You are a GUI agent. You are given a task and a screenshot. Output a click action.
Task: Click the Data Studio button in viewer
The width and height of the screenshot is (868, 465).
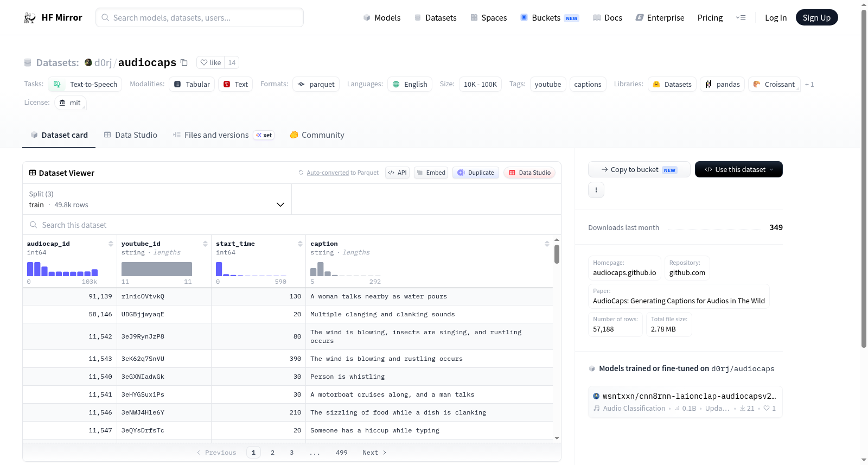529,173
